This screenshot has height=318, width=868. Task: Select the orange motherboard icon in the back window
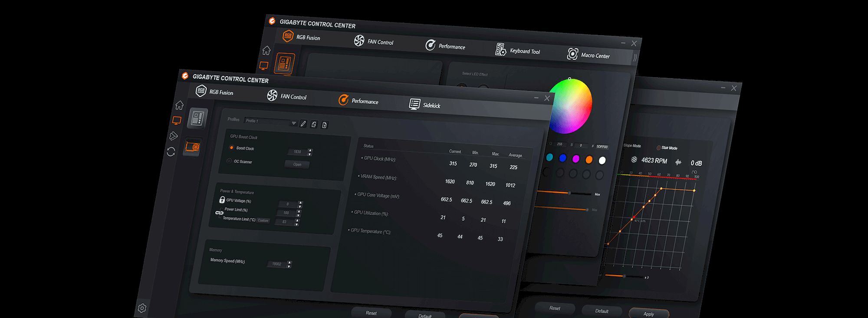coord(285,63)
